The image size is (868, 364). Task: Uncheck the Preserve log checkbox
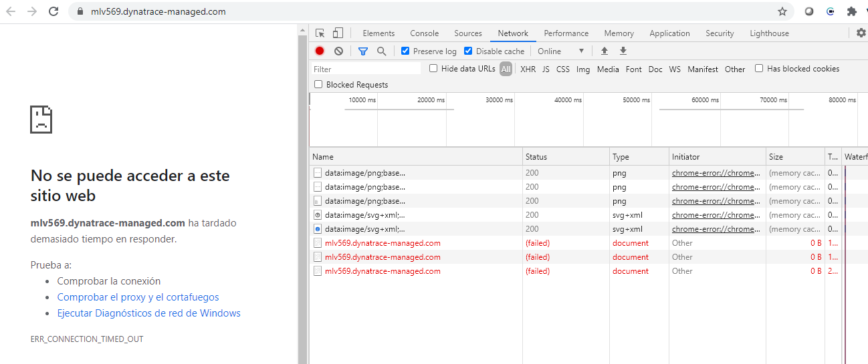point(405,51)
